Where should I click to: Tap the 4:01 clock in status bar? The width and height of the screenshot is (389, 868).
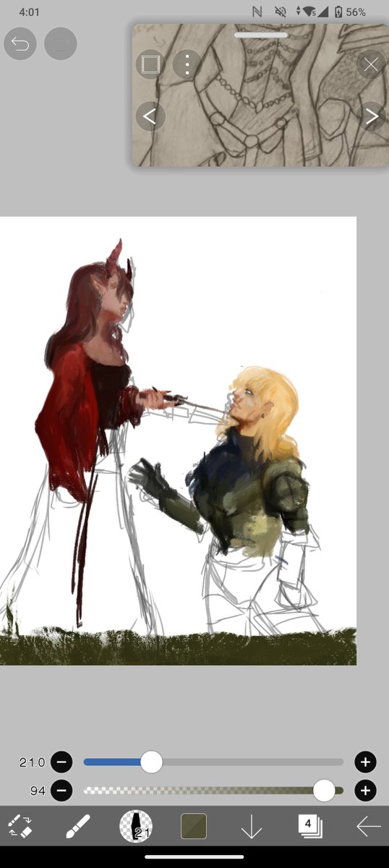point(30,12)
